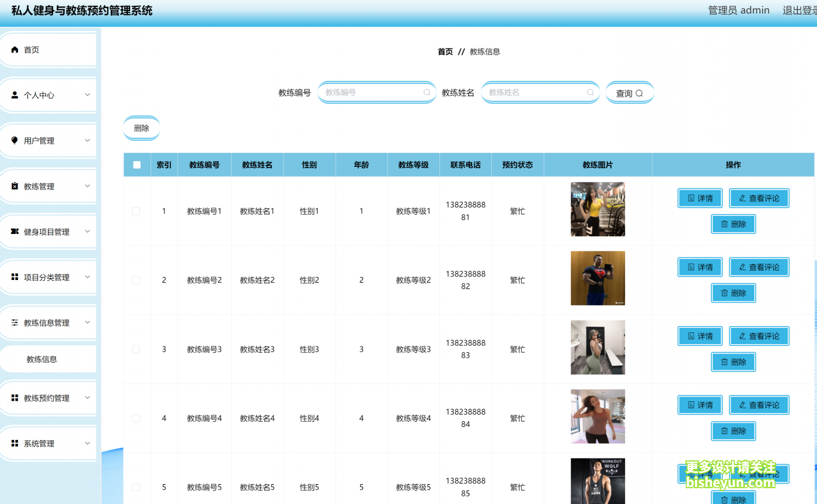This screenshot has height=504, width=817.
Task: Check the checkbox on 教练编号4's row
Action: point(136,418)
